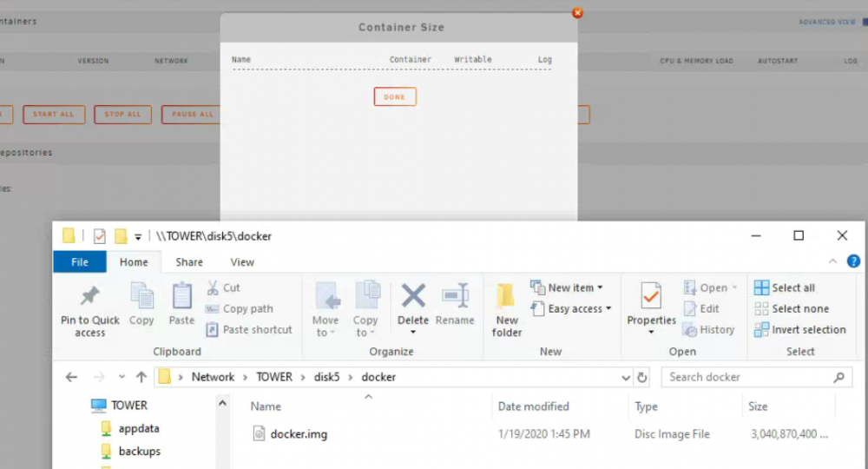This screenshot has width=868, height=469.
Task: Customize Quick Access Toolbar dropdown
Action: [x=138, y=237]
